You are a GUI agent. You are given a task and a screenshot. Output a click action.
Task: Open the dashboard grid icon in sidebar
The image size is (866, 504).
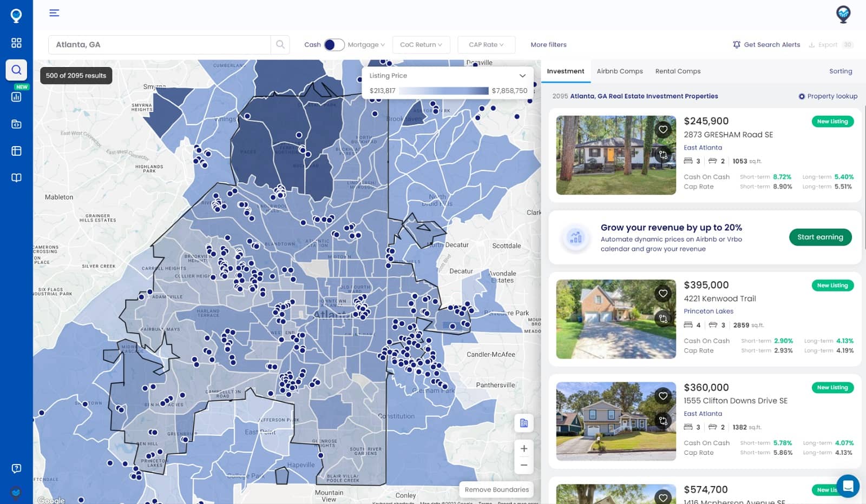pos(16,43)
